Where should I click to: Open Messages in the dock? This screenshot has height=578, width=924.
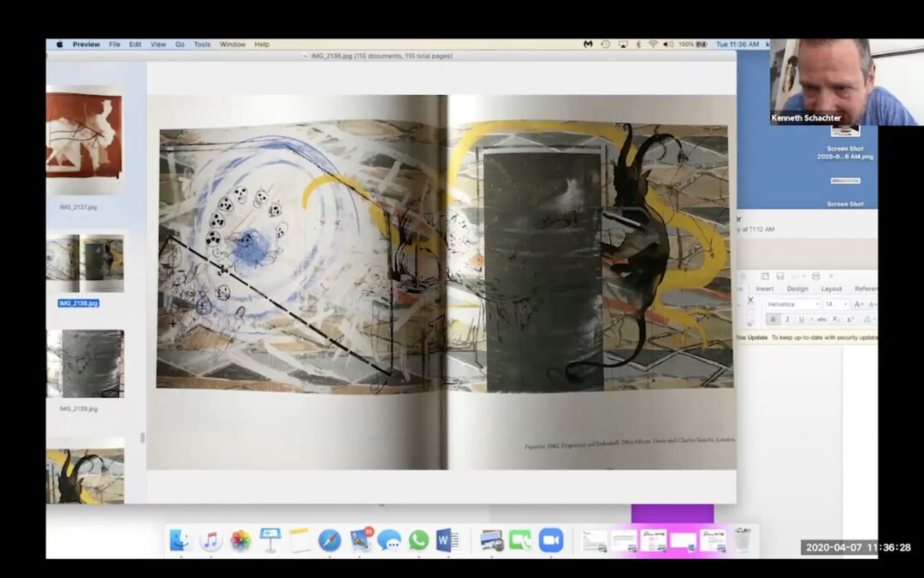pyautogui.click(x=389, y=540)
